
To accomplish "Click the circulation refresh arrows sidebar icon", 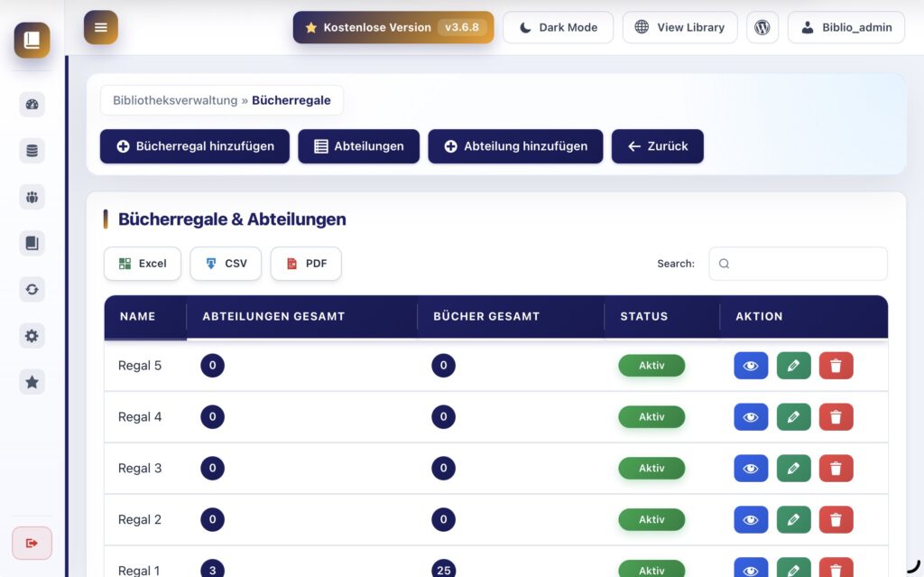I will 32,290.
